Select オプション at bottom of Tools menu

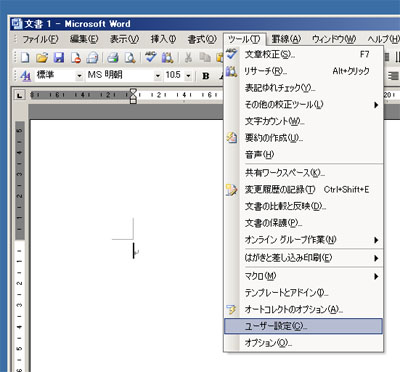(304, 343)
